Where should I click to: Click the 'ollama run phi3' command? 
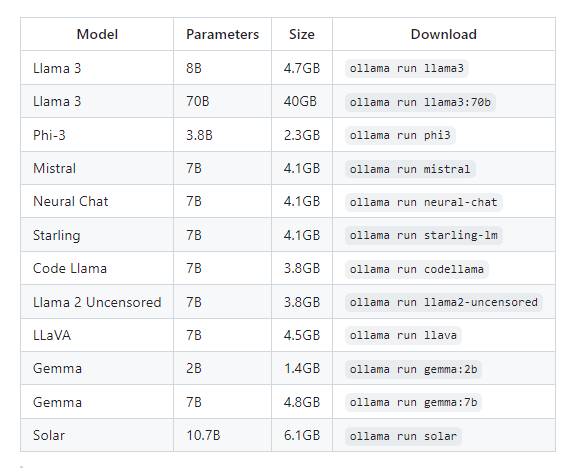(x=400, y=135)
